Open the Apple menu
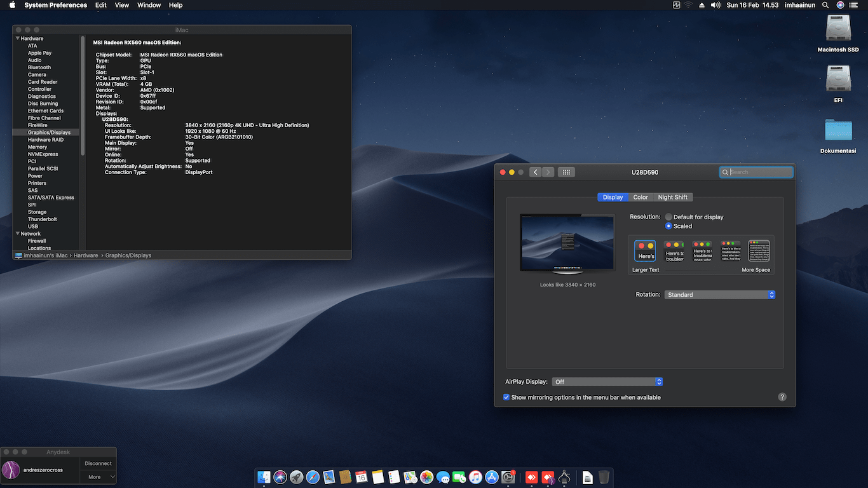The width and height of the screenshot is (868, 488). [x=12, y=5]
